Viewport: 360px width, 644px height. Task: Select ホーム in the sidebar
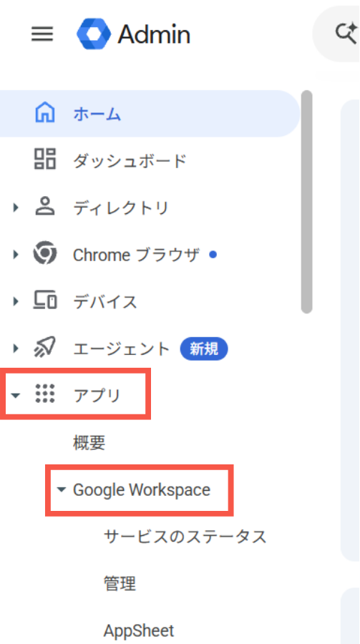(x=150, y=113)
